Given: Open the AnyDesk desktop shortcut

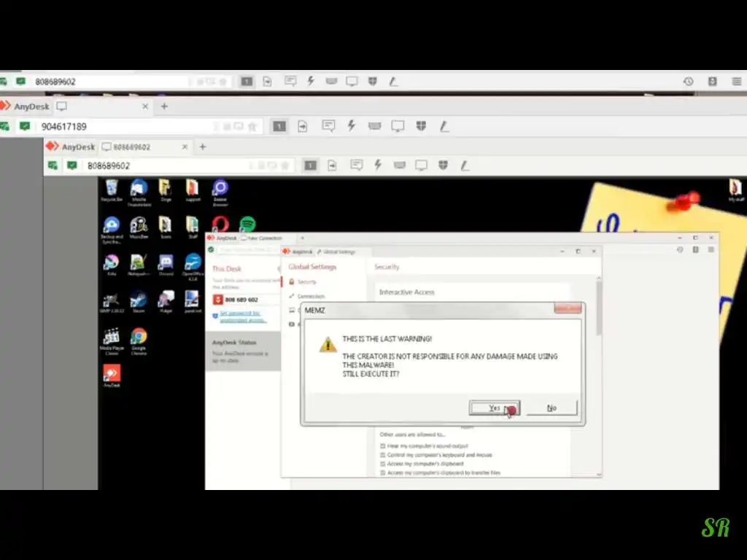Looking at the screenshot, I should (112, 376).
